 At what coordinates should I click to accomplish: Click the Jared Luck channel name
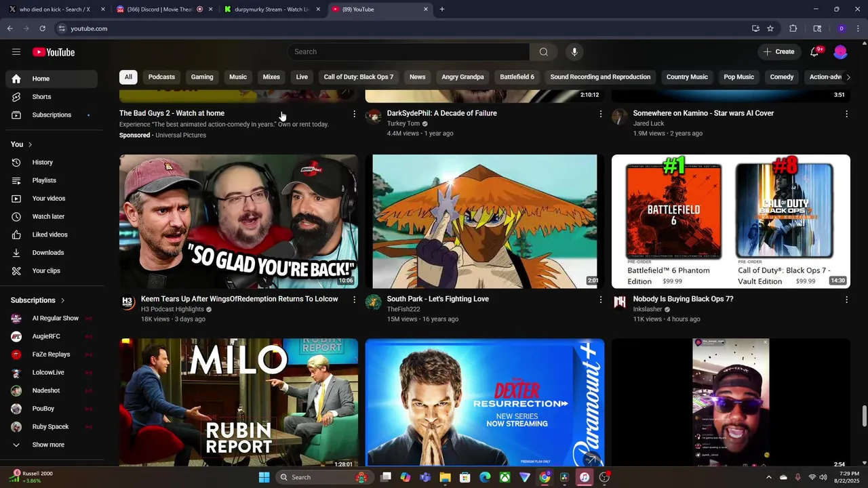648,123
